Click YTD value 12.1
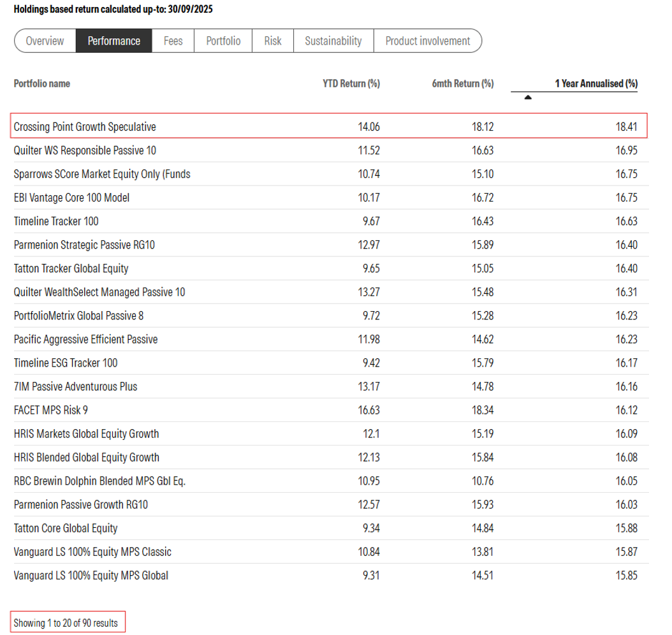The width and height of the screenshot is (672, 635). pos(371,434)
